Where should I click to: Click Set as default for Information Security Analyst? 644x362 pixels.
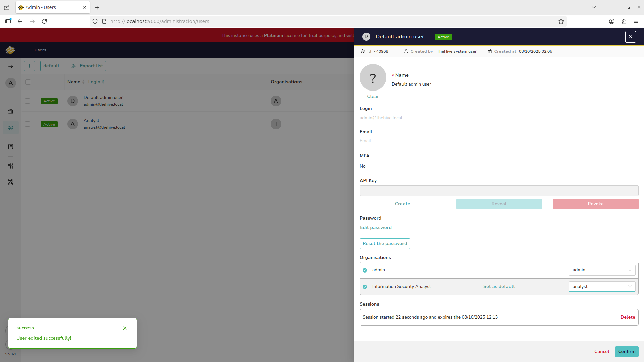pos(499,287)
